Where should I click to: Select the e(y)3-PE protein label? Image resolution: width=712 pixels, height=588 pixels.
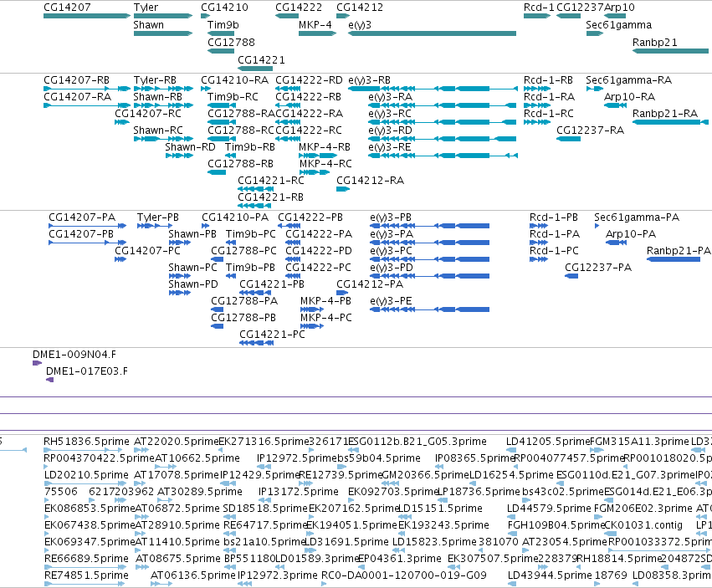391,301
